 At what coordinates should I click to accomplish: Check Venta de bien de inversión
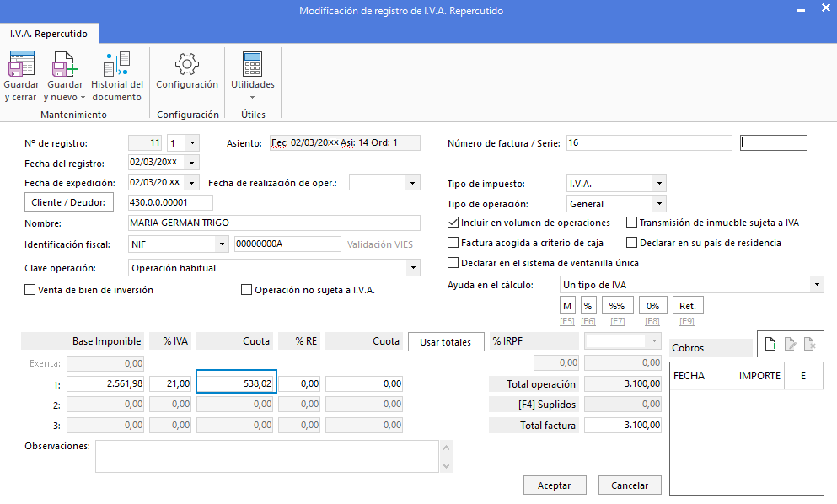click(30, 289)
